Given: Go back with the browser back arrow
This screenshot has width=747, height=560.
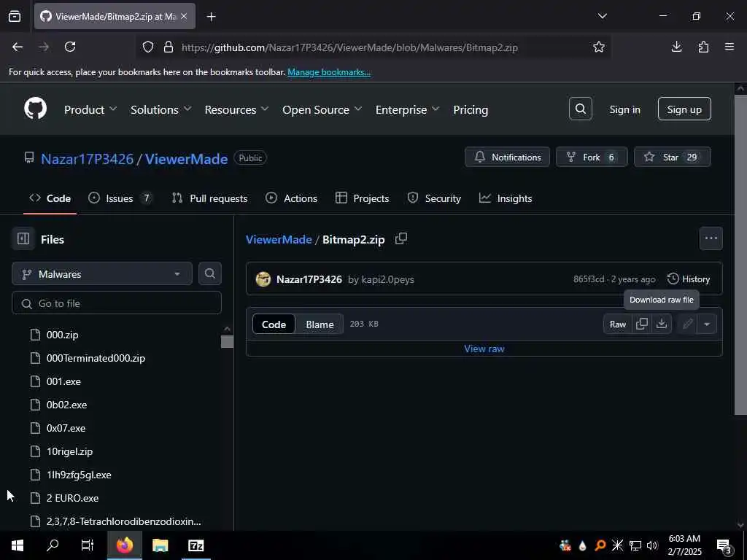Looking at the screenshot, I should click(x=18, y=47).
